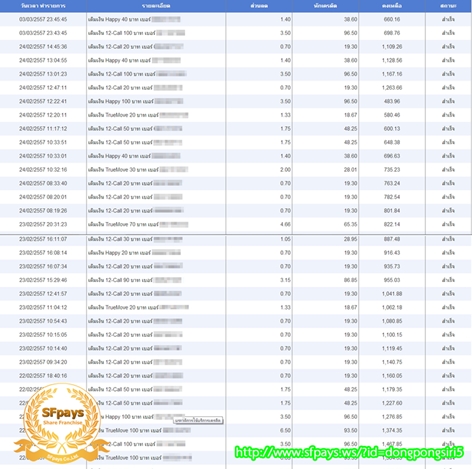Select timestamp 23/02/2557 15:29:46
Image resolution: width=472 pixels, height=469 pixels.
(43, 280)
